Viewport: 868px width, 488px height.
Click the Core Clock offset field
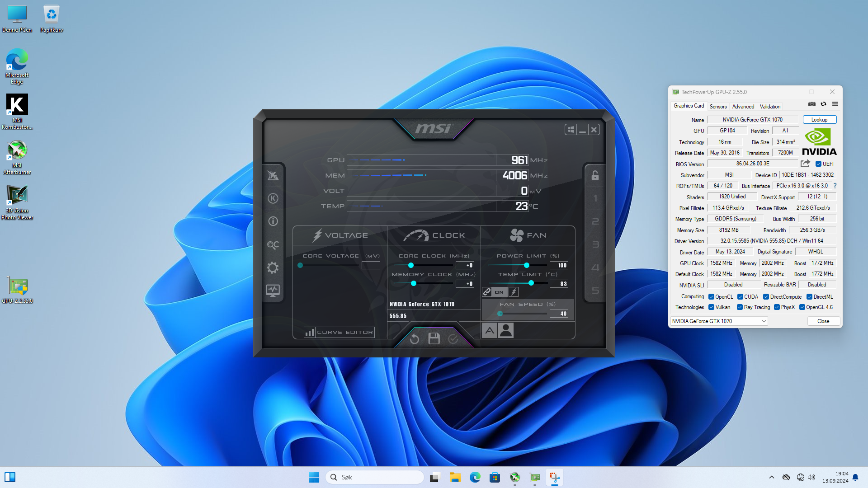pos(465,265)
